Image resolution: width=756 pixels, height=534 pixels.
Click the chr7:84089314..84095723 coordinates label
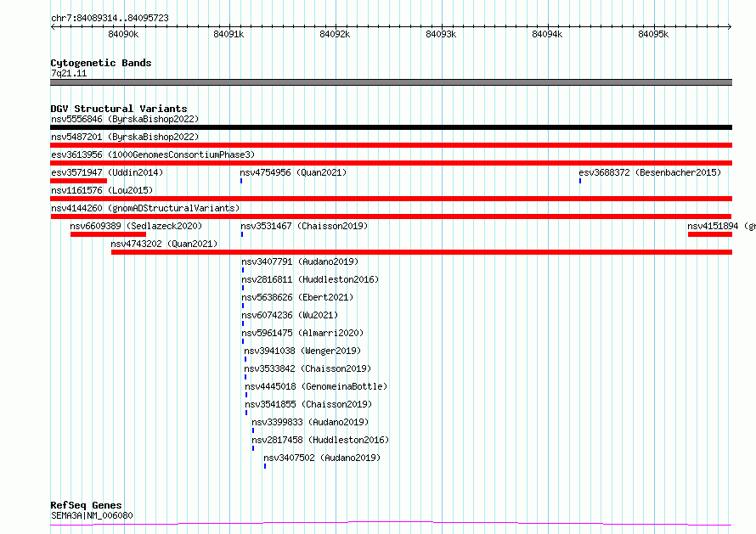(110, 19)
